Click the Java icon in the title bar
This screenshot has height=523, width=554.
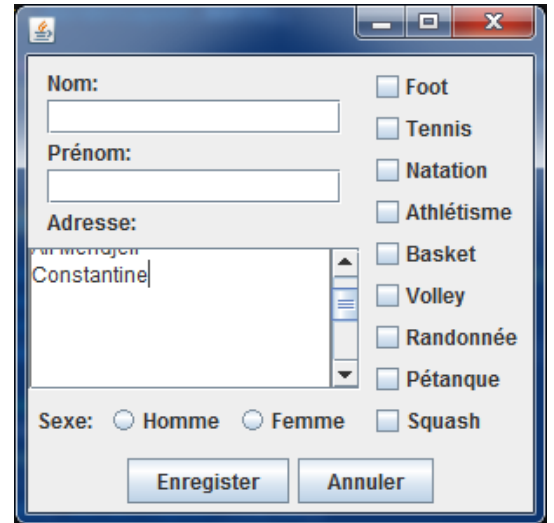pos(42,30)
